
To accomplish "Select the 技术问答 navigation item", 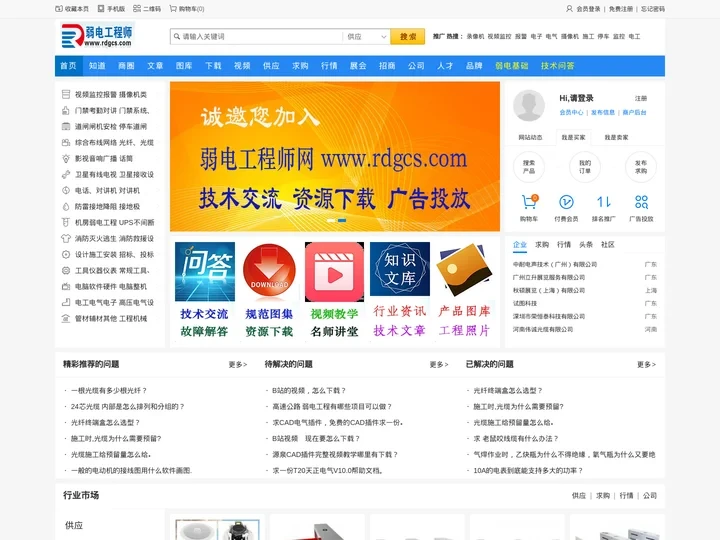I will coord(557,66).
